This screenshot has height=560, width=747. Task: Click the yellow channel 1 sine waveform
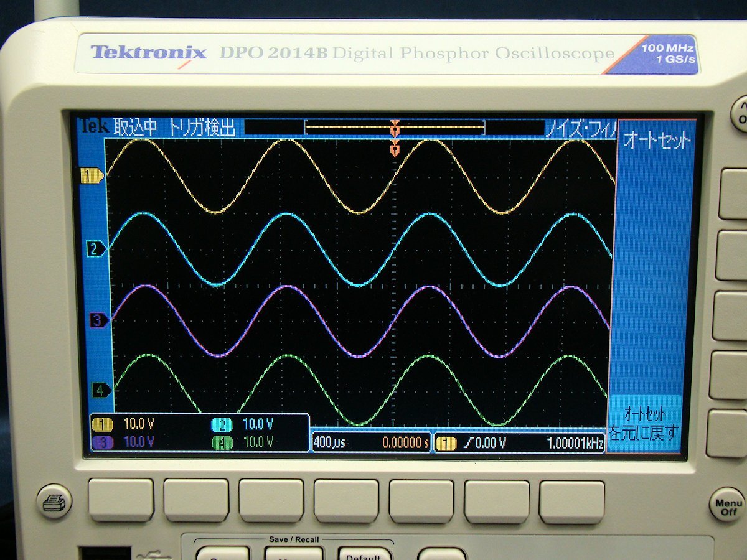[x=360, y=176]
